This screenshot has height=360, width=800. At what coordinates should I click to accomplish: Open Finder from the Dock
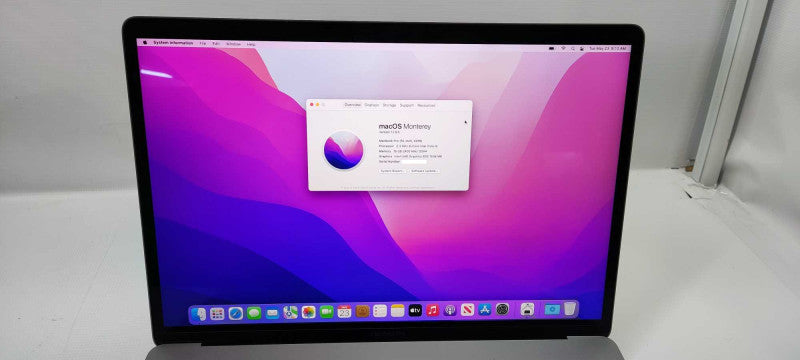[x=198, y=314]
